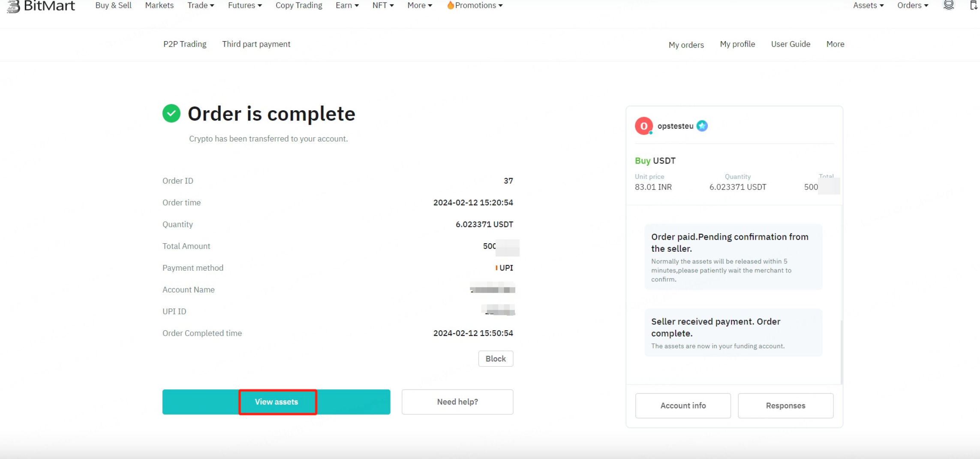
Task: Click More in the P2P sub-navigation
Action: coord(835,44)
